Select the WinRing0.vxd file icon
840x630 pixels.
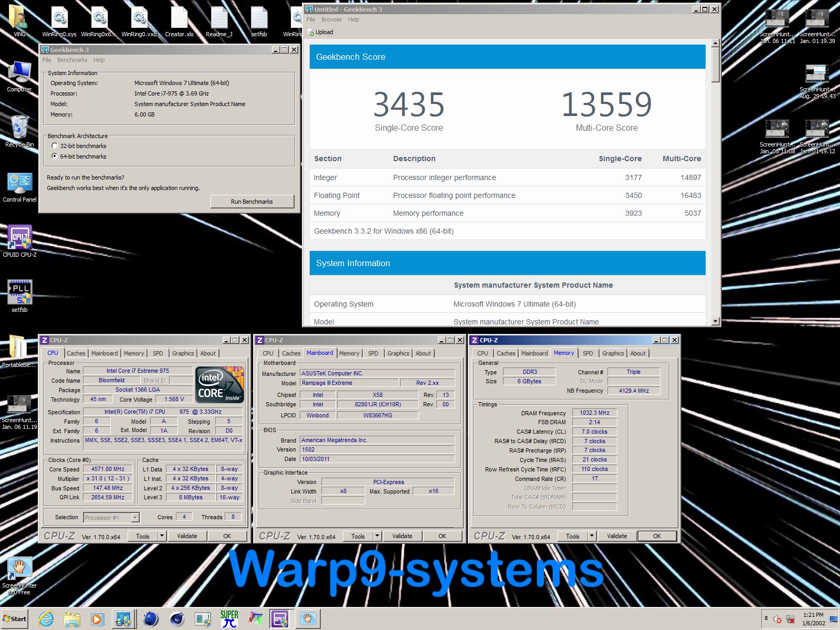click(x=139, y=22)
